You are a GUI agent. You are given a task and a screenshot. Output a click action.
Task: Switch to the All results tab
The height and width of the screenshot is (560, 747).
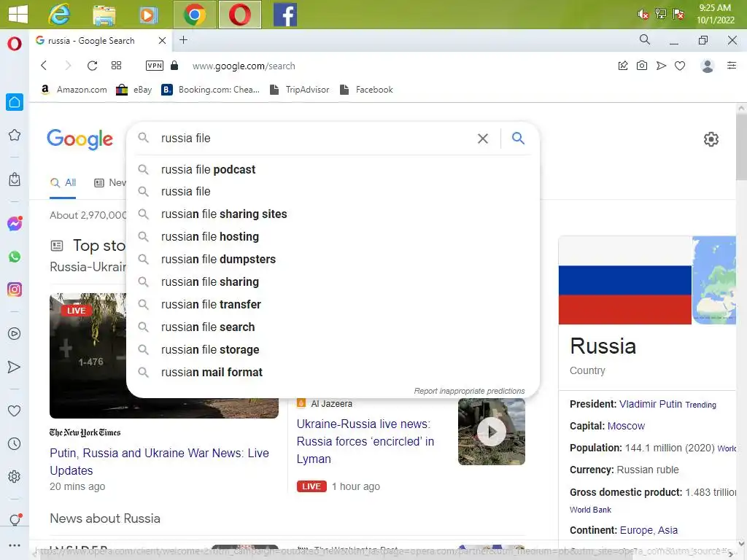pyautogui.click(x=63, y=183)
